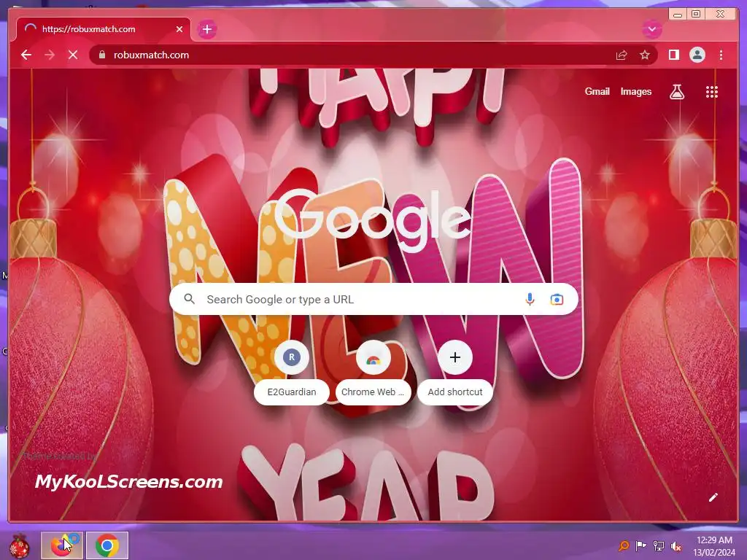Open the Google apps grid
747x560 pixels.
pos(712,92)
